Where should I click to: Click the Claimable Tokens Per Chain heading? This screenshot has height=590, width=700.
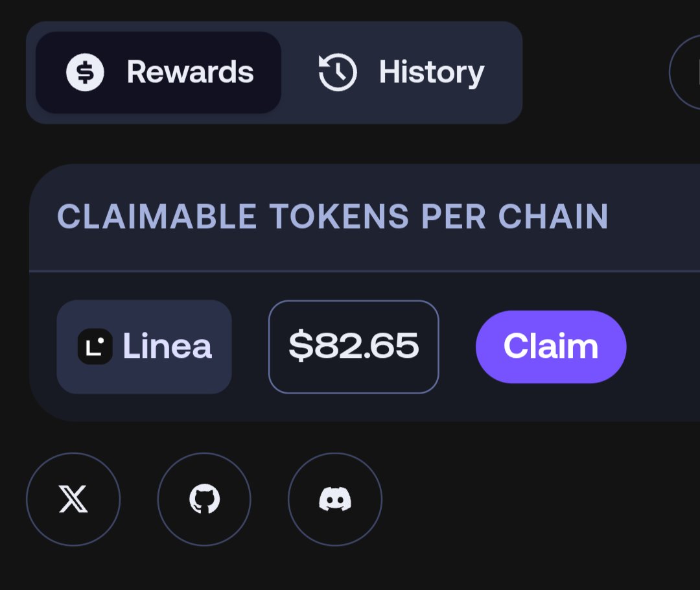point(332,217)
